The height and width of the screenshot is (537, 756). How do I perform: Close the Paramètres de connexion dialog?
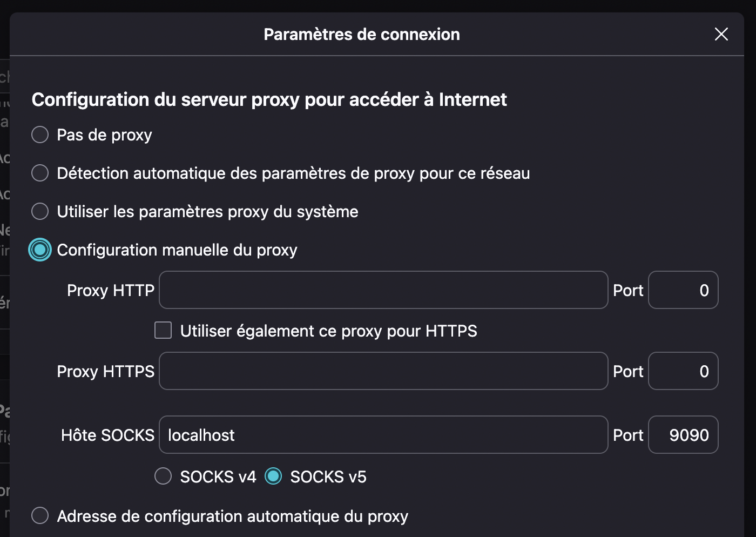tap(721, 34)
